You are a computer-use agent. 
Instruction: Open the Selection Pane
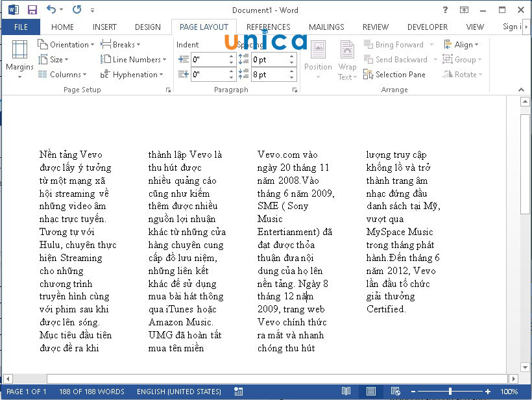click(x=394, y=75)
